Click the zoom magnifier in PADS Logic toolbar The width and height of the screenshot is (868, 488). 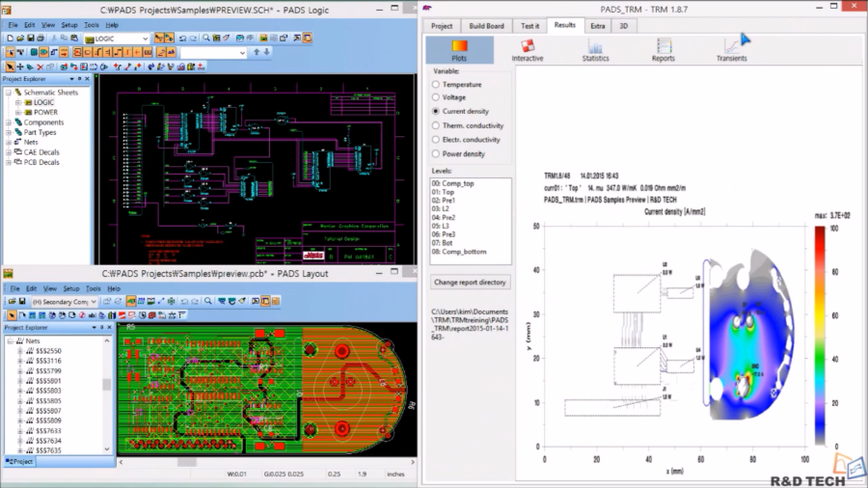(207, 39)
